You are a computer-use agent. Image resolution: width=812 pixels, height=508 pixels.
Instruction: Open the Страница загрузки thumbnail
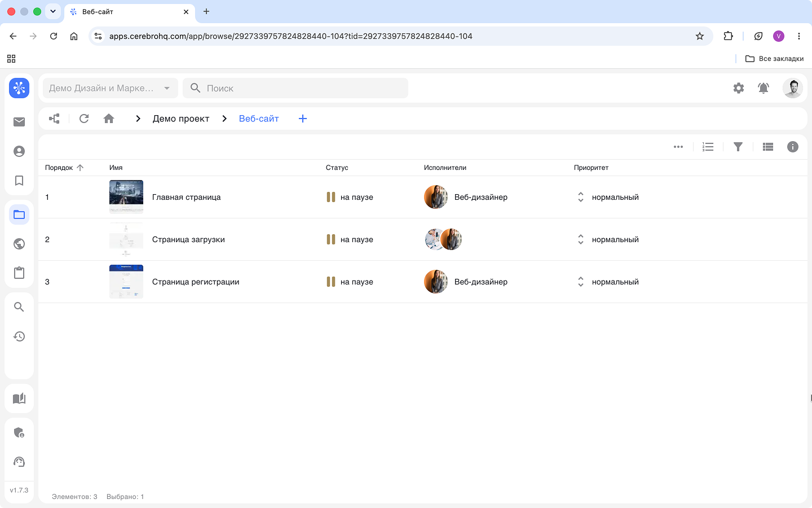tap(126, 239)
